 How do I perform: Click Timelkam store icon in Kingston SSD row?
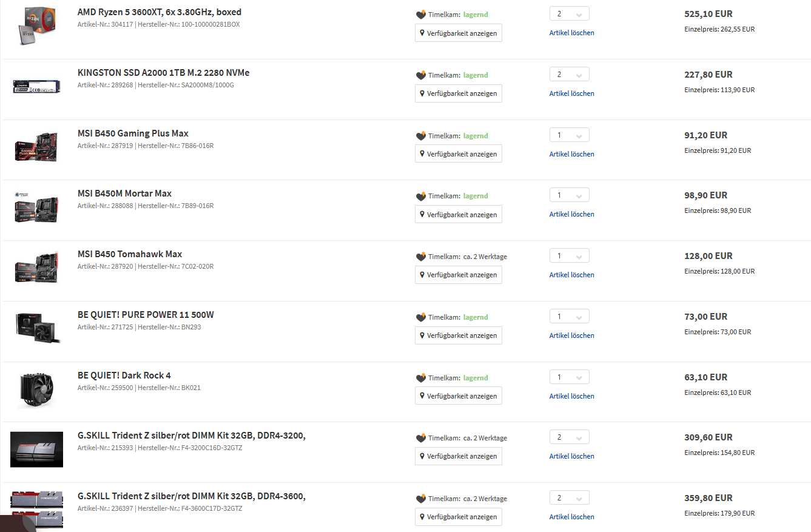click(421, 75)
